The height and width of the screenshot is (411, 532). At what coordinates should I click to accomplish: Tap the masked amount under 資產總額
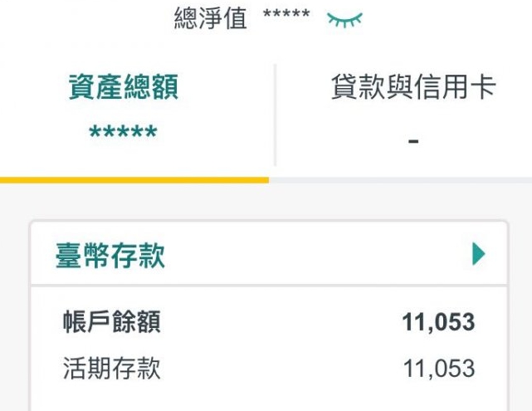click(123, 135)
